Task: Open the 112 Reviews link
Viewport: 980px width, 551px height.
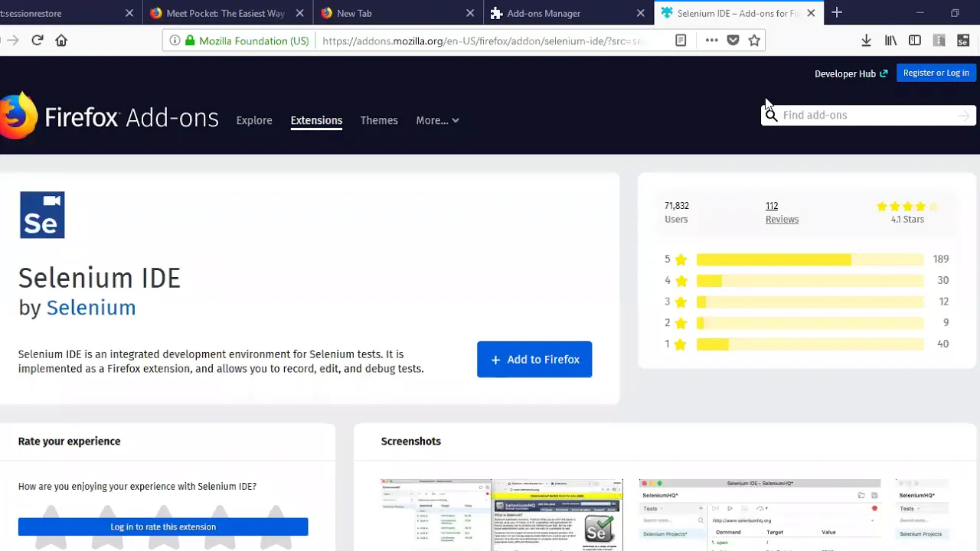Action: click(x=782, y=212)
